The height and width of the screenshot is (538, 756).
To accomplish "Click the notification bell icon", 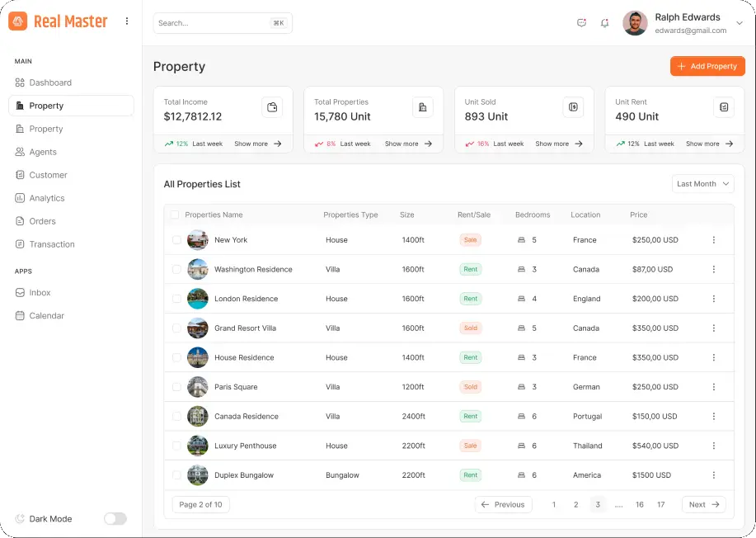I will coord(604,23).
